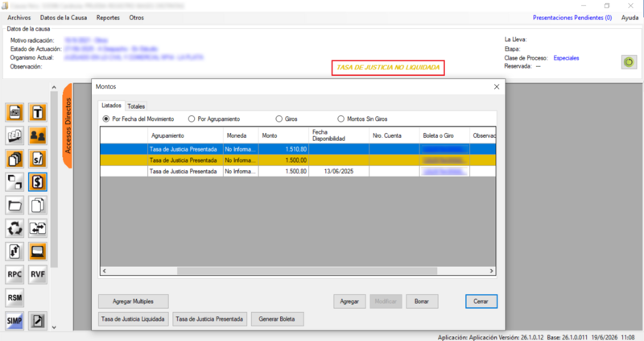644x341 pixels.
Task: Click the white copy pages icon
Action: click(x=38, y=205)
